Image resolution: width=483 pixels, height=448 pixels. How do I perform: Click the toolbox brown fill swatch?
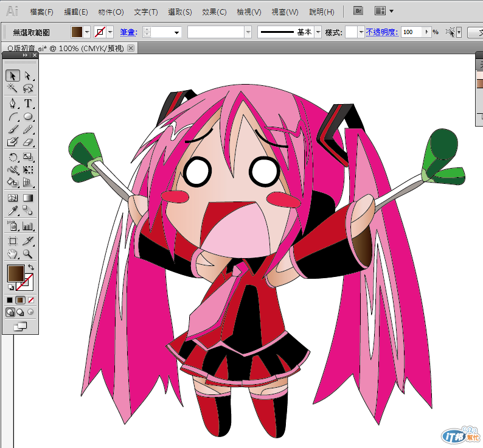[x=16, y=273]
